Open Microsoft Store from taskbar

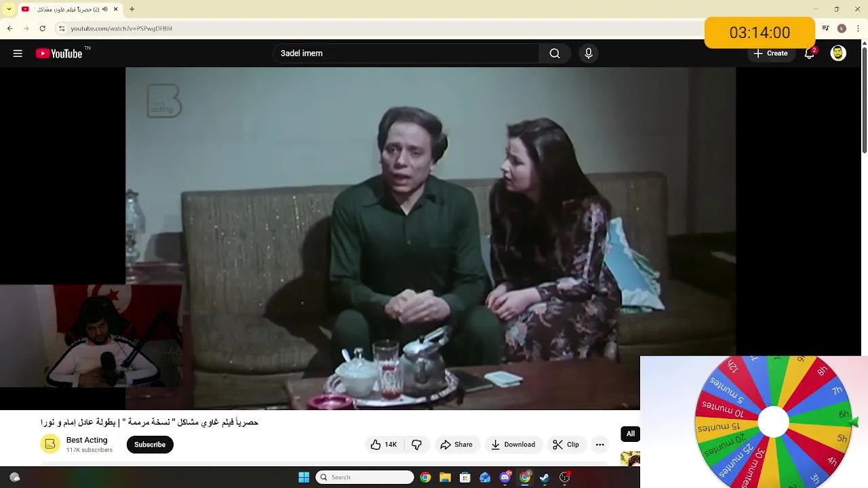click(x=465, y=477)
